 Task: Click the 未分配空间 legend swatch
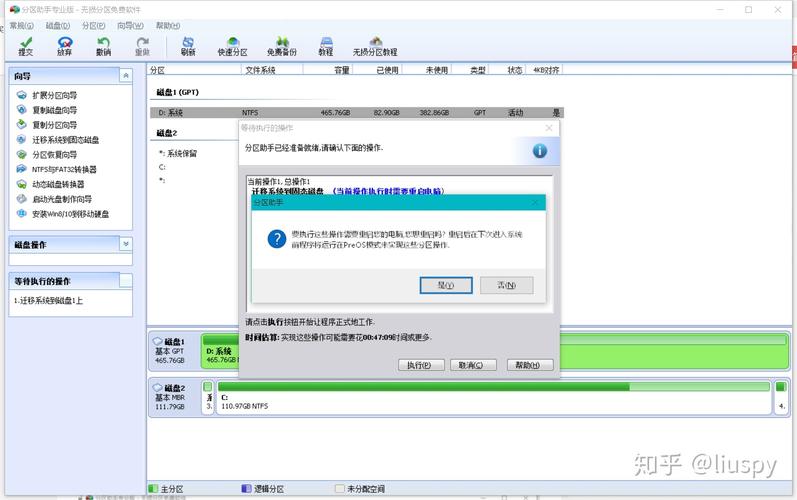(x=340, y=488)
